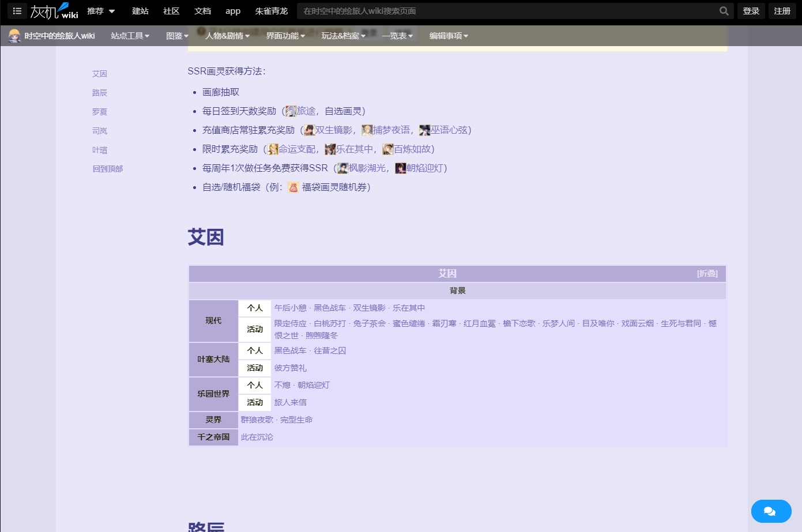Click the 注册 button
The width and height of the screenshot is (802, 532).
click(782, 10)
